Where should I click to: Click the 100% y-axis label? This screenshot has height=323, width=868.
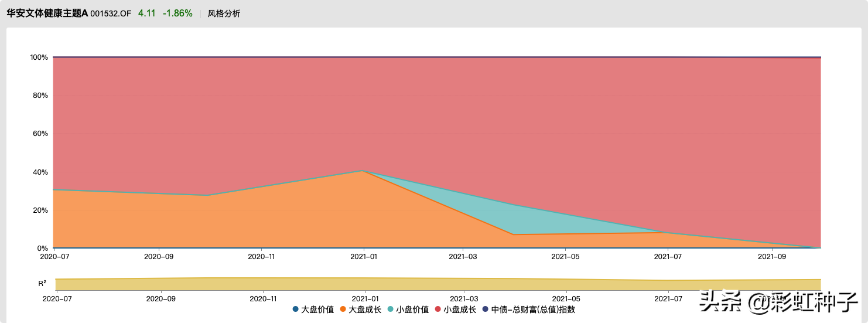point(39,57)
